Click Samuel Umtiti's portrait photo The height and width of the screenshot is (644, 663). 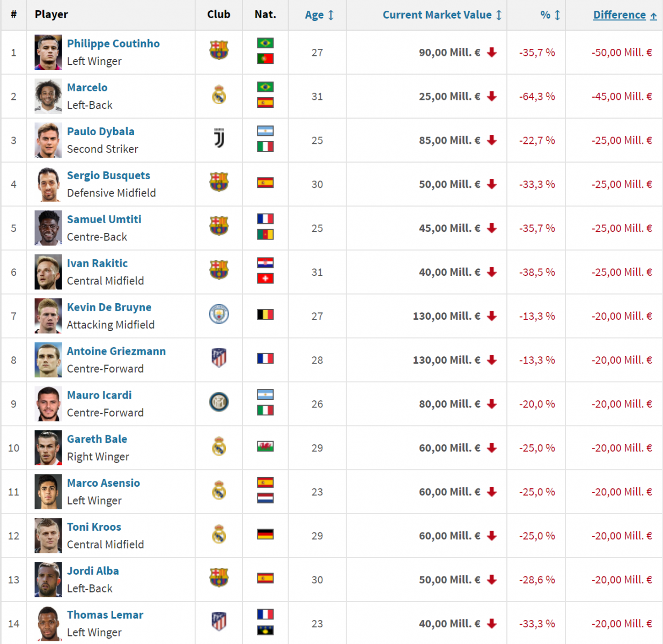coord(48,228)
